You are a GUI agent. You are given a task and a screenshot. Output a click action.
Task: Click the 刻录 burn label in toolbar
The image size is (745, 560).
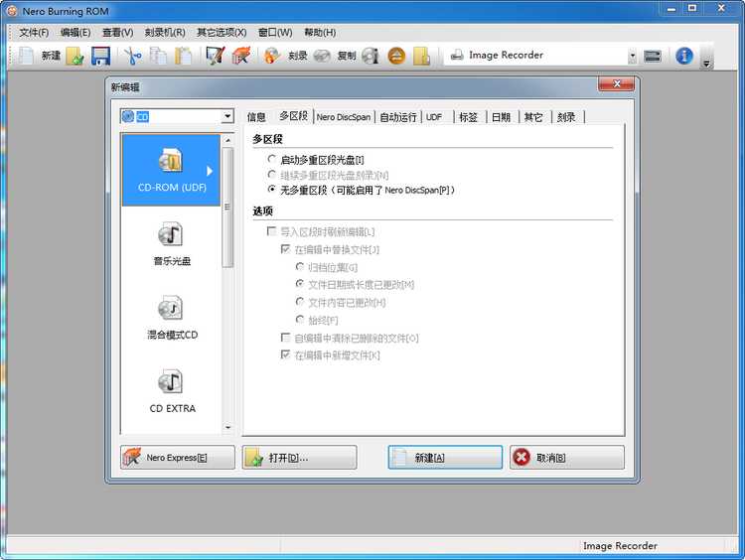coord(297,56)
